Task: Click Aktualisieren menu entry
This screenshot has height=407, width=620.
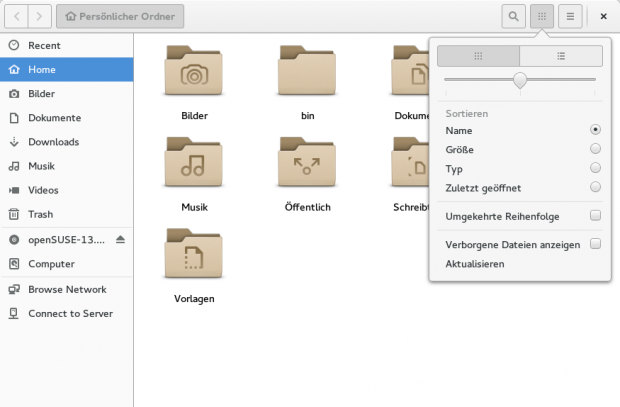Action: 475,264
